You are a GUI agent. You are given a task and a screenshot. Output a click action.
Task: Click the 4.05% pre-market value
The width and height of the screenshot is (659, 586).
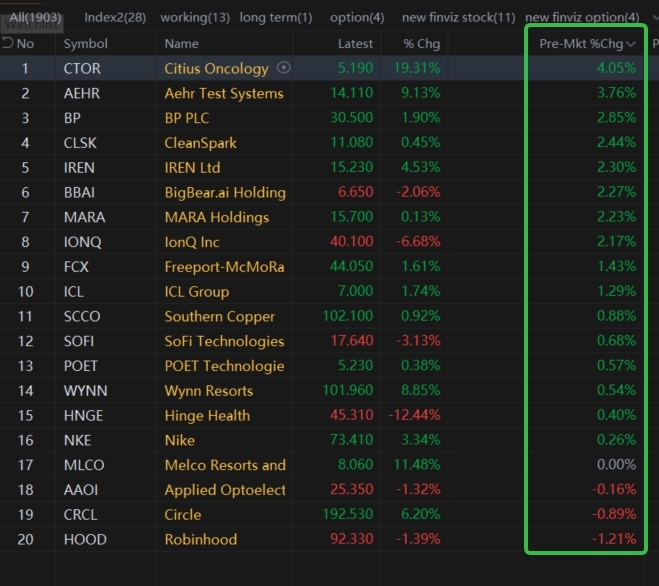click(616, 68)
